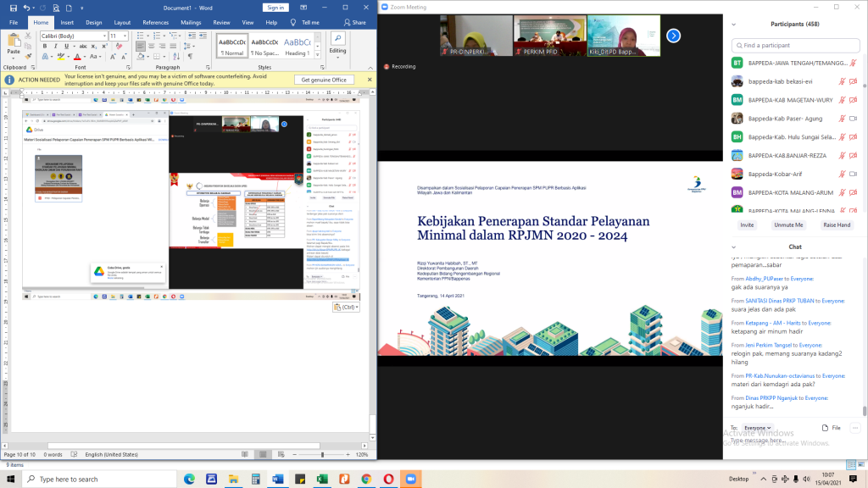This screenshot has height=488, width=868.
Task: Open chat recipient Everyone dropdown
Action: pyautogui.click(x=757, y=428)
